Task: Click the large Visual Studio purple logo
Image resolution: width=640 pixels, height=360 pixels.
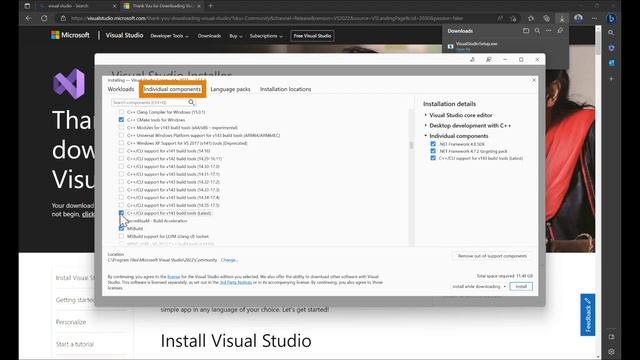Action: coord(69,84)
